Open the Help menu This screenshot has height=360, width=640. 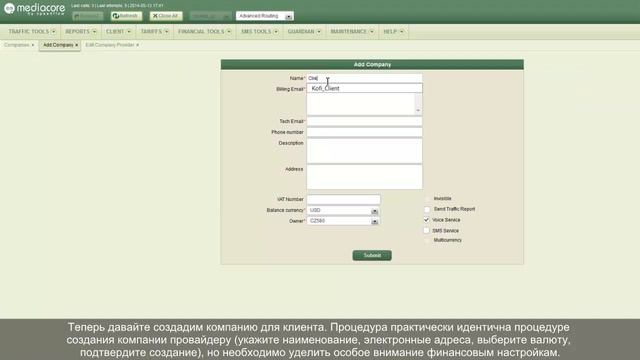pos(393,31)
